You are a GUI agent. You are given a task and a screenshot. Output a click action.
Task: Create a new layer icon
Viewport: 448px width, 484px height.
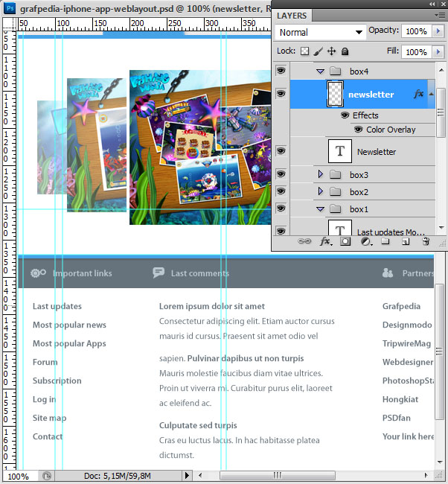tap(406, 241)
